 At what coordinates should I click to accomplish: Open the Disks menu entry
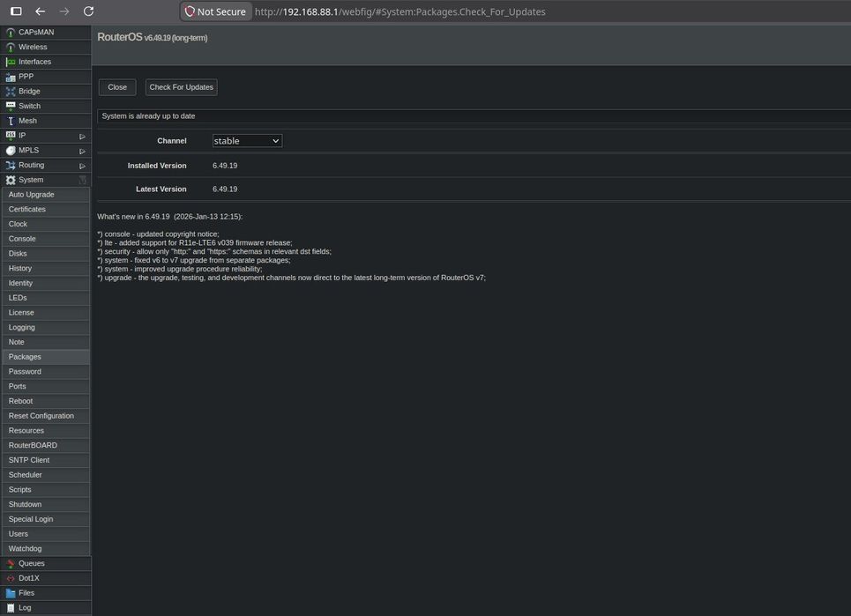click(46, 254)
